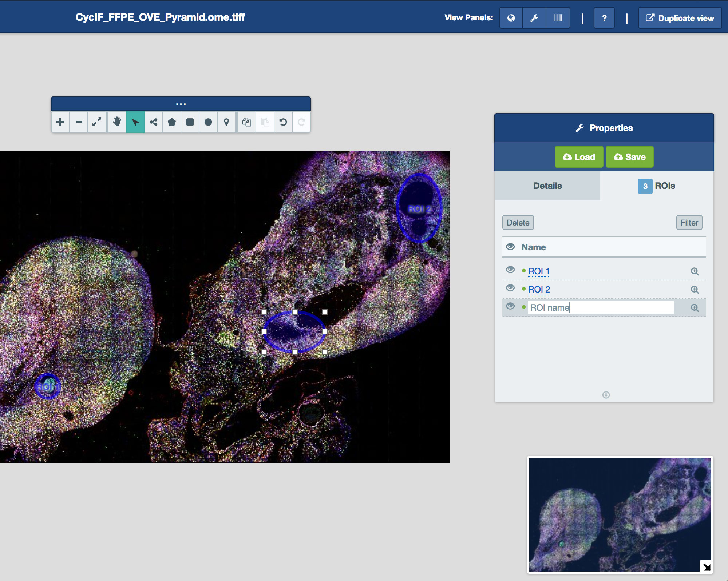Collapse the navigator thumbnail with corner arrow

pyautogui.click(x=706, y=566)
